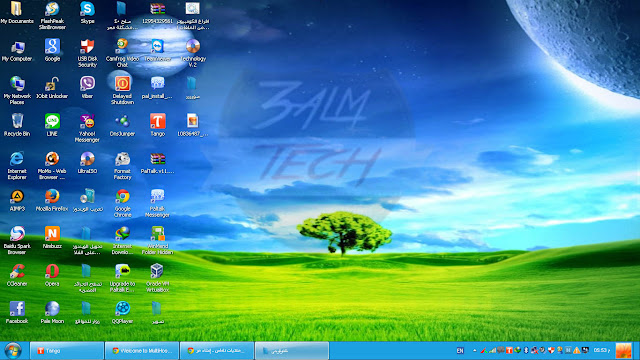Launch IObit Unlocker
The width and height of the screenshot is (640, 360).
tap(52, 88)
